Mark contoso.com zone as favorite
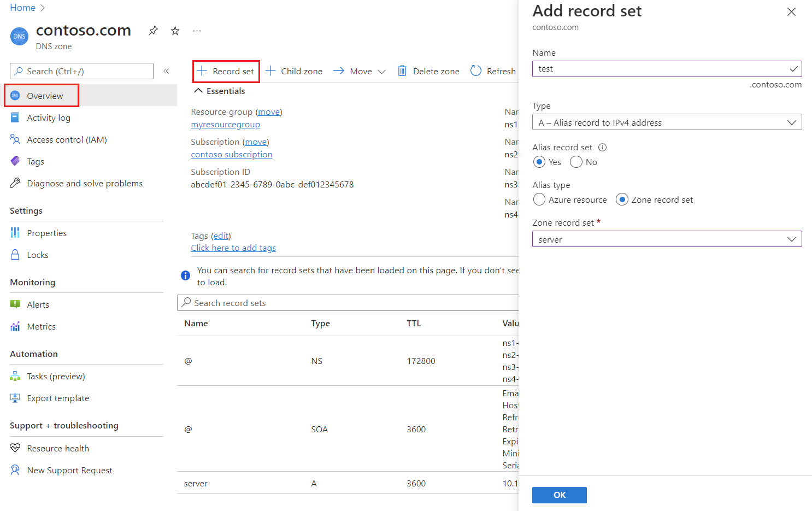Screen dimensions: 812x511 coord(175,31)
